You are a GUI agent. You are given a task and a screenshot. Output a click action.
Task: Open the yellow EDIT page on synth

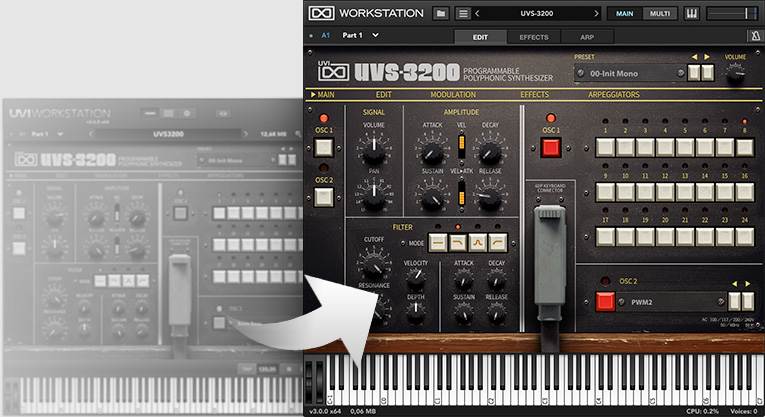[383, 95]
